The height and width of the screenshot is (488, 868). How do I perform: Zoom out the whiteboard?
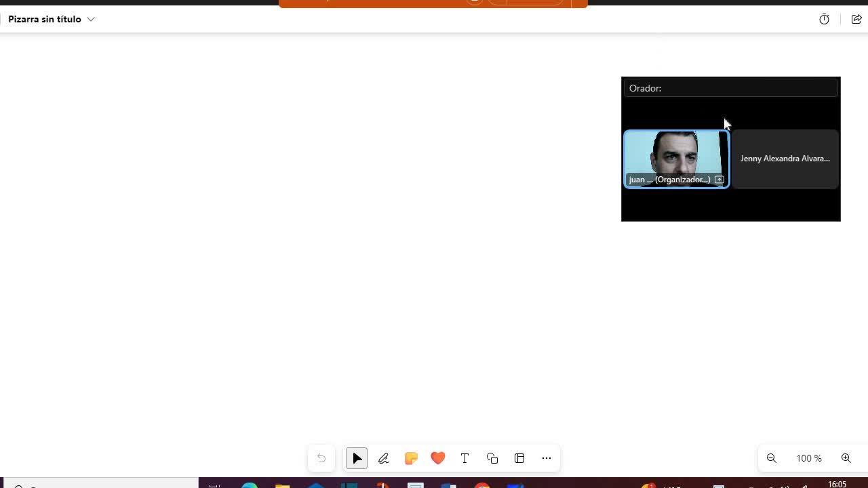(772, 458)
